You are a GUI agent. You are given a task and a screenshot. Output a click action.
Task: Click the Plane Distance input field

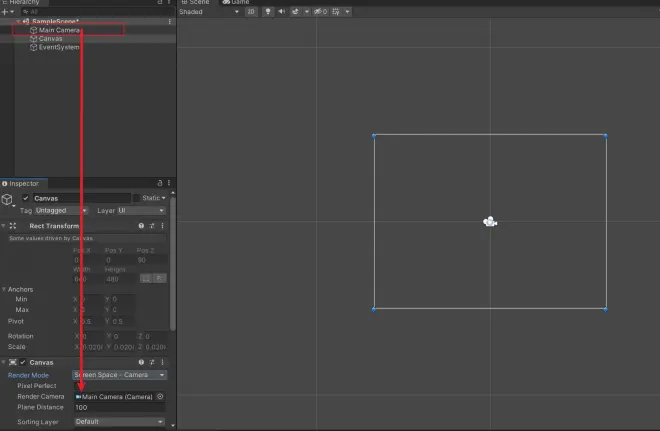tap(120, 407)
